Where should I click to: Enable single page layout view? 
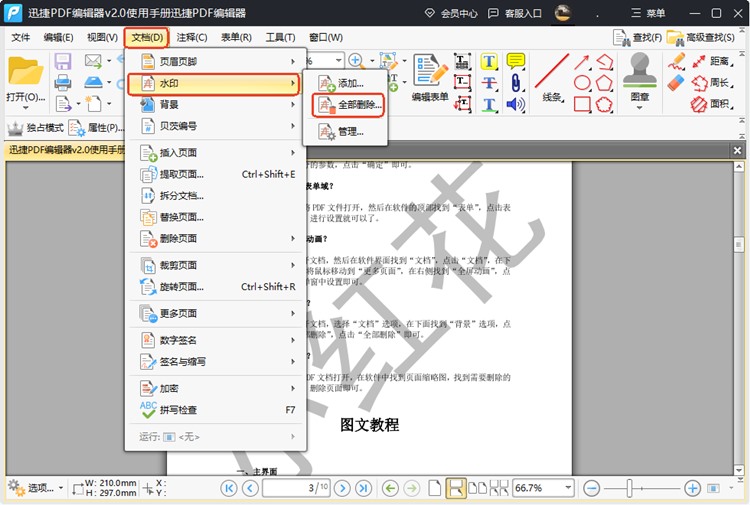click(x=434, y=488)
